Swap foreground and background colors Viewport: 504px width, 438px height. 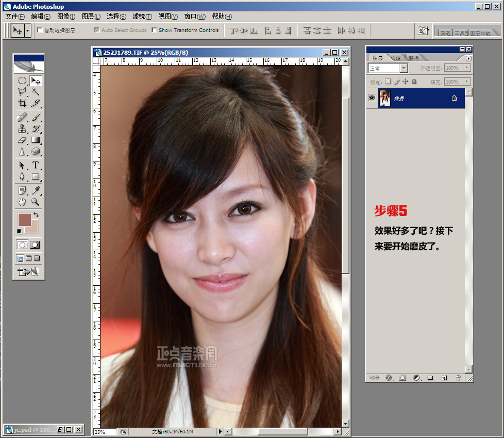[36, 214]
